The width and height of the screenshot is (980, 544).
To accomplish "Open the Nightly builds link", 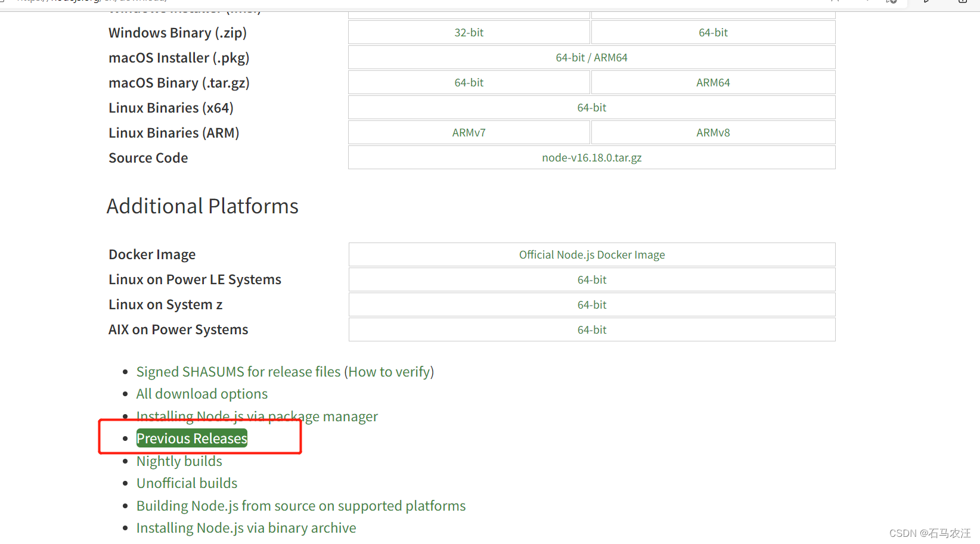I will (x=179, y=461).
